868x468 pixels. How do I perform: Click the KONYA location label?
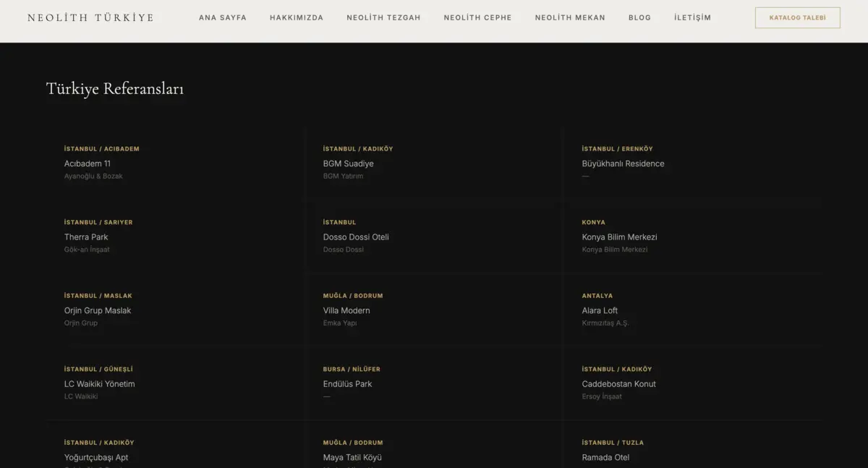(x=594, y=223)
